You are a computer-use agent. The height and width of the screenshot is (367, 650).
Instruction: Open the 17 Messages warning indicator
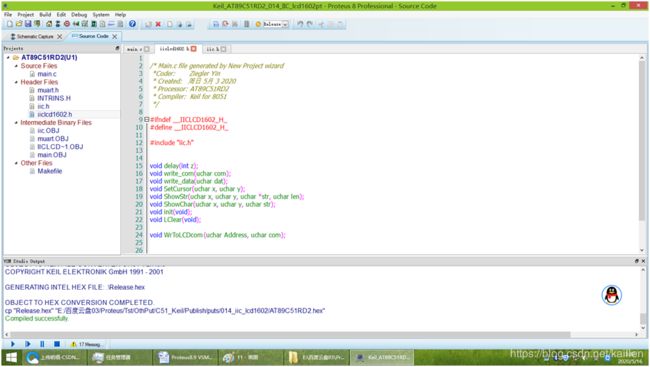tap(86, 344)
